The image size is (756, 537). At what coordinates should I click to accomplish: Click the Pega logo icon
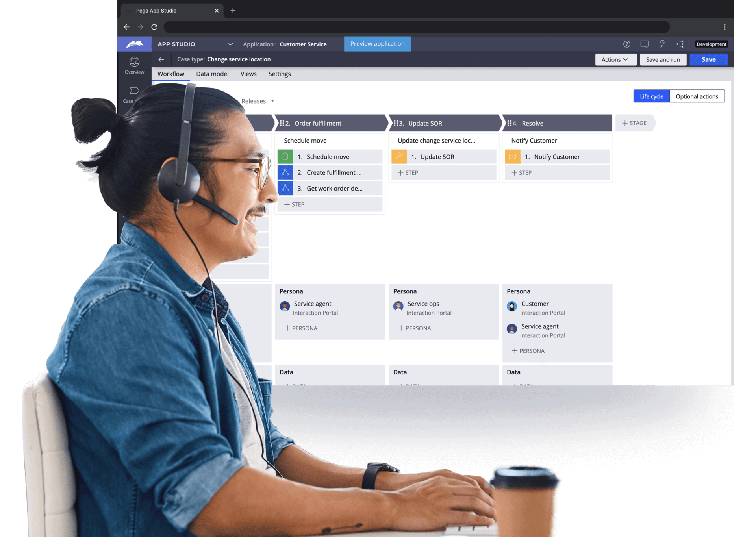tap(134, 44)
